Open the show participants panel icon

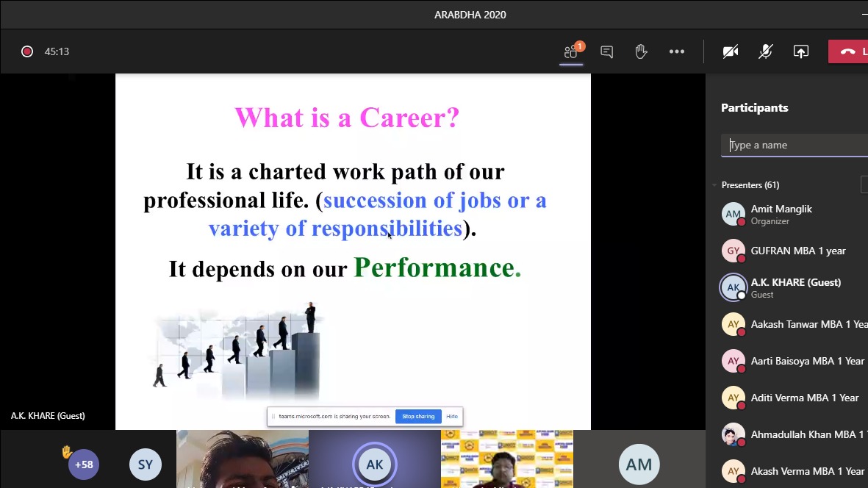(571, 51)
